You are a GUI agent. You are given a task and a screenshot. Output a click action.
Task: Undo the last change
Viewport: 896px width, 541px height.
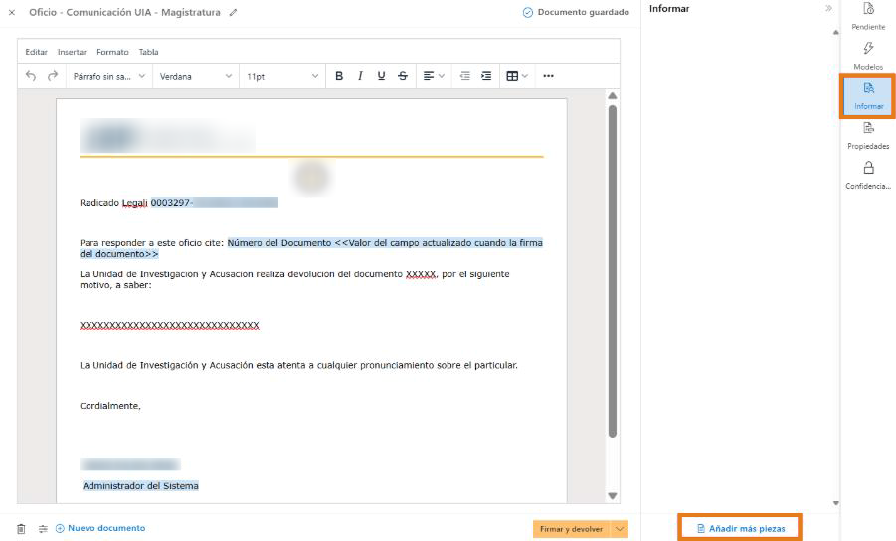(31, 76)
